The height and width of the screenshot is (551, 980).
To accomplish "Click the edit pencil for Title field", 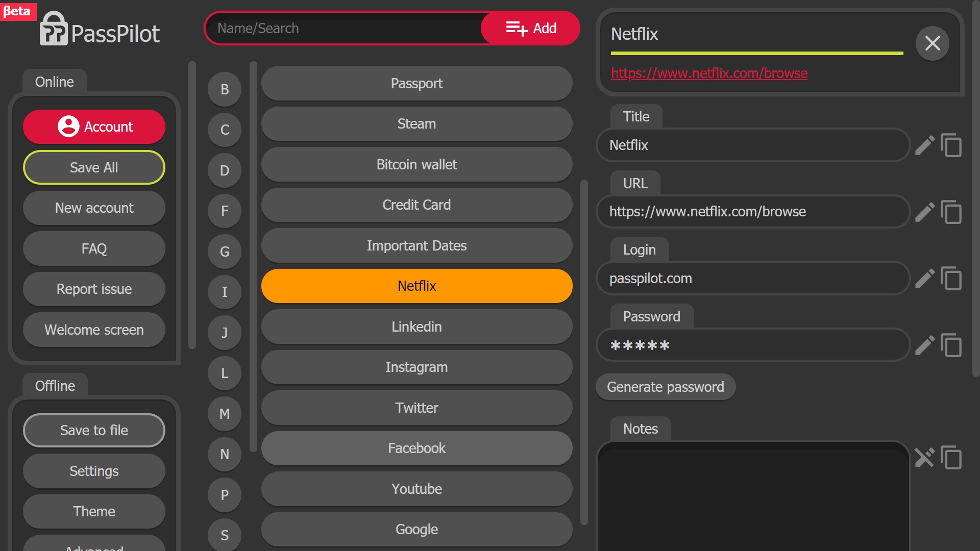I will coord(924,145).
